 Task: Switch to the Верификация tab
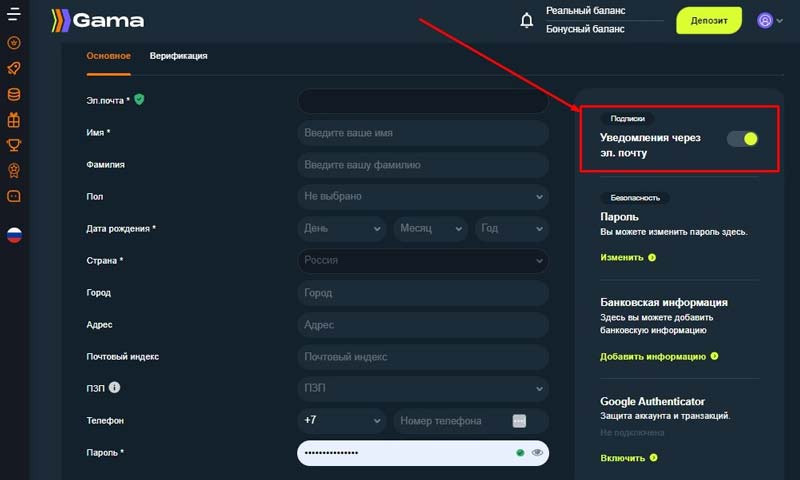click(179, 56)
